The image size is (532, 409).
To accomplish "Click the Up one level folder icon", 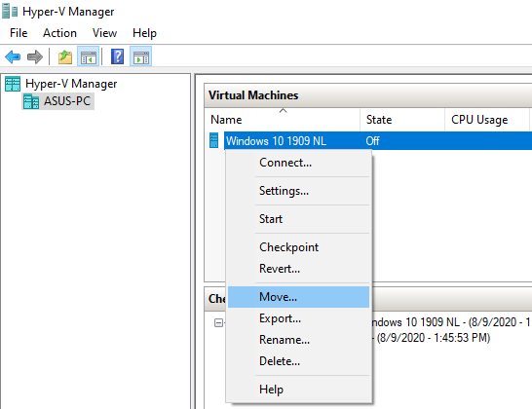I will click(65, 56).
